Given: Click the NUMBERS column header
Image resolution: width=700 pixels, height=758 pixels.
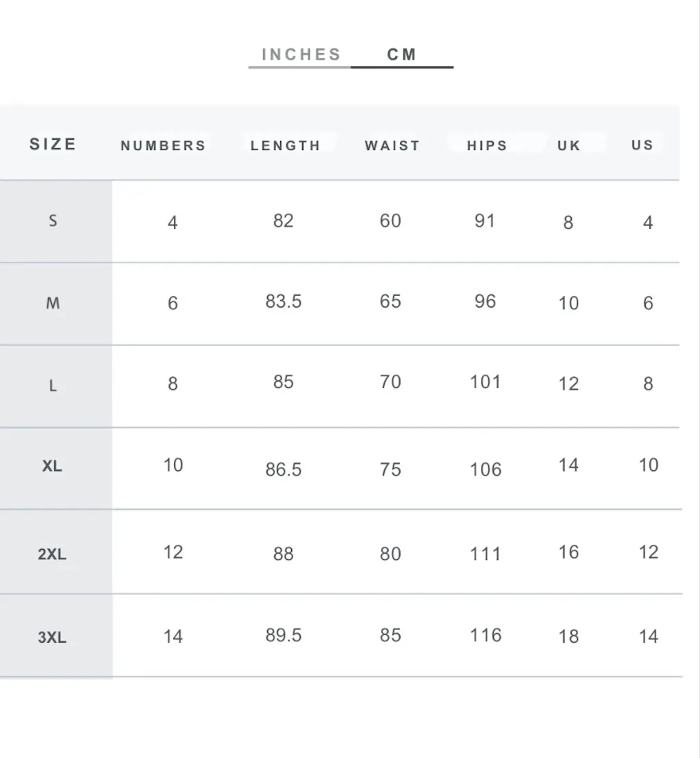Looking at the screenshot, I should click(163, 145).
